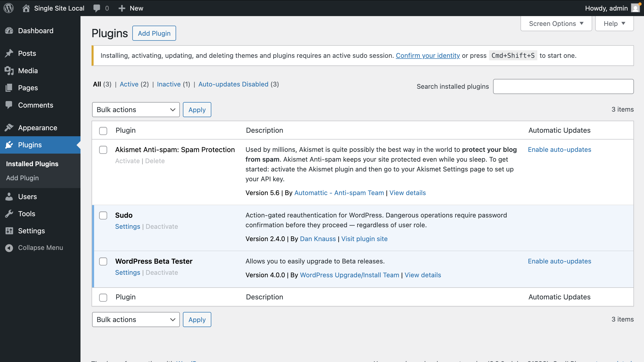Click the plus icon next to New
The width and height of the screenshot is (644, 362).
click(122, 8)
